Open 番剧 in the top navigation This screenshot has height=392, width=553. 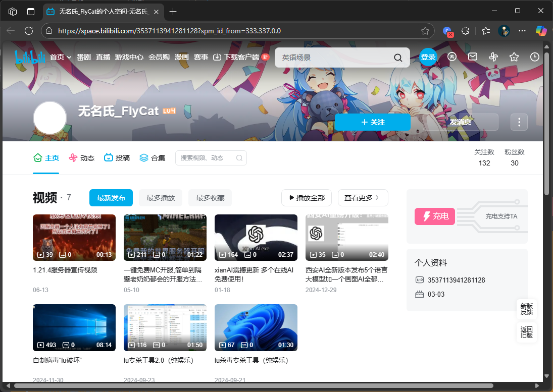84,57
